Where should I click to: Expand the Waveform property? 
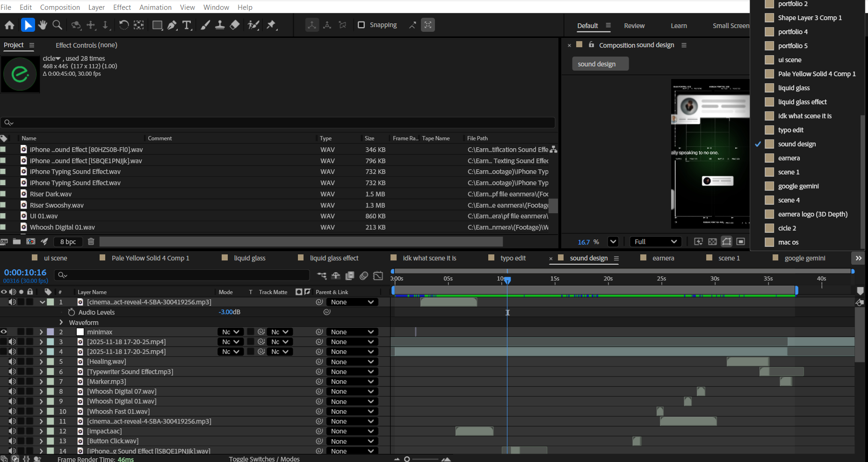pyautogui.click(x=61, y=322)
